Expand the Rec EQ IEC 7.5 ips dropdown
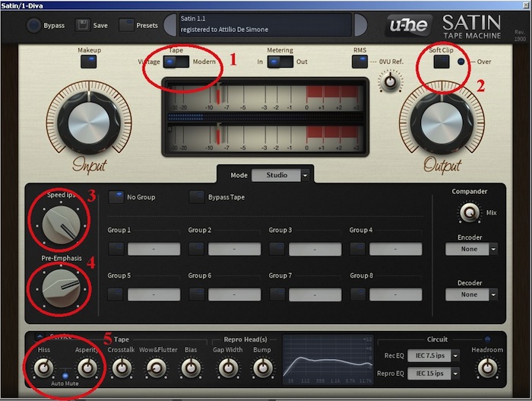This screenshot has width=532, height=401. [456, 355]
